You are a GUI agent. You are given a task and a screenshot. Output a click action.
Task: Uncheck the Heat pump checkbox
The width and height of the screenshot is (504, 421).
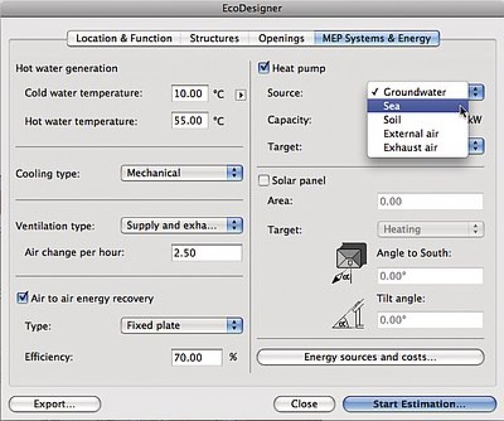click(264, 68)
